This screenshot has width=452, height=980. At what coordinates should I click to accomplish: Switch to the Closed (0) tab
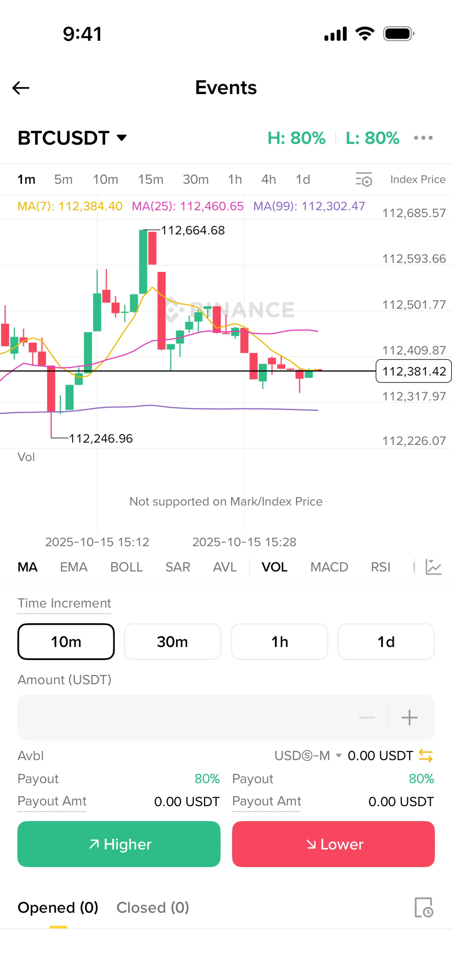click(x=153, y=908)
